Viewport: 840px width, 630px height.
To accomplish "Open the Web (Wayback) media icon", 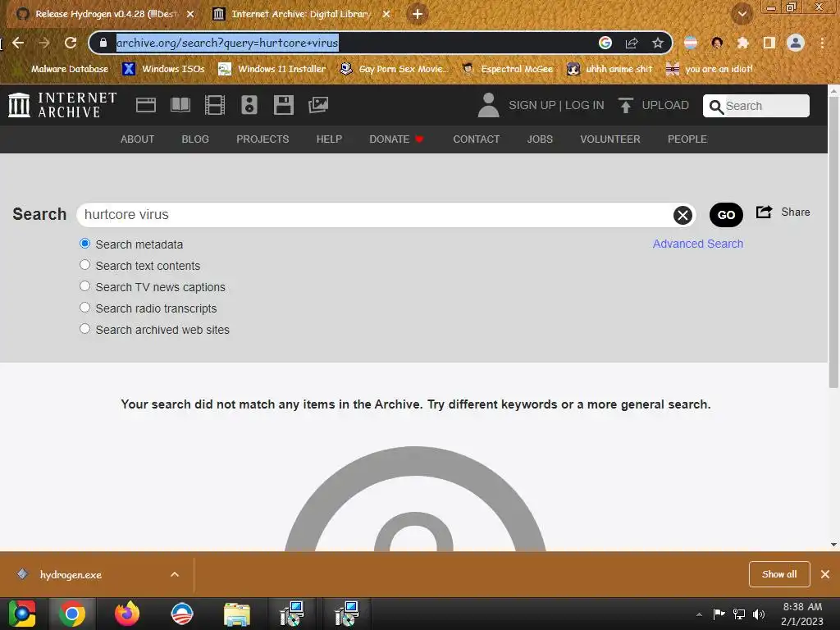I will click(x=146, y=105).
